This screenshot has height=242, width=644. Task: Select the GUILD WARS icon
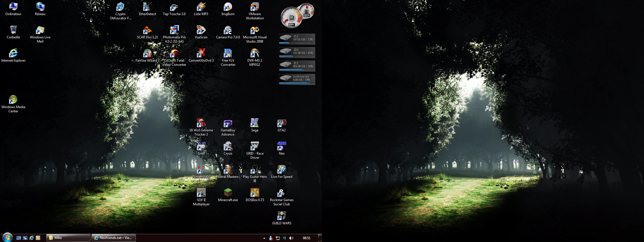point(281,216)
